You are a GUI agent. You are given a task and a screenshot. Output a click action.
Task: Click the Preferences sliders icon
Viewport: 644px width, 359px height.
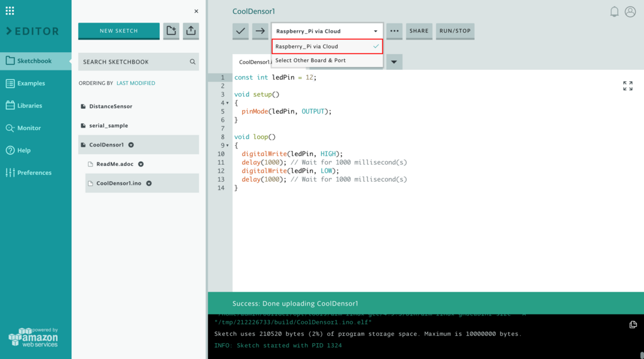(10, 173)
